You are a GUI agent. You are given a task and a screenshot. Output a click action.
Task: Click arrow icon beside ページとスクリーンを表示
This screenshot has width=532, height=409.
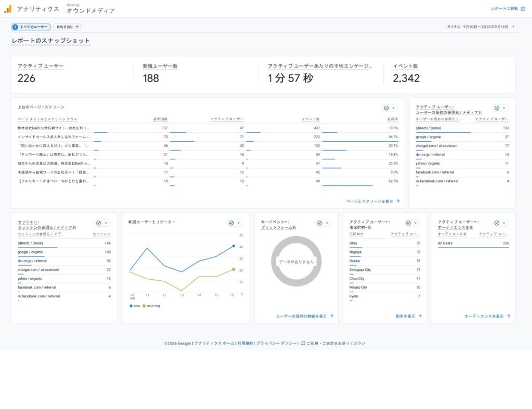pos(397,201)
